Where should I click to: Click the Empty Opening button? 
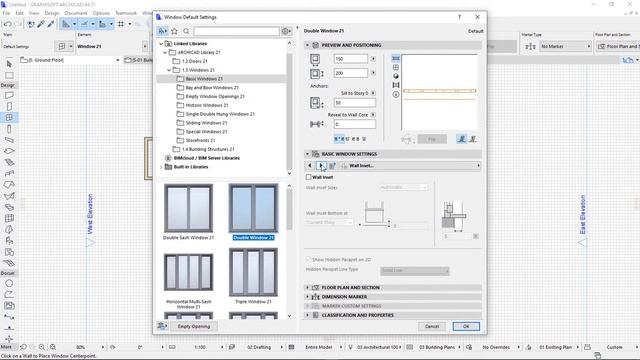(x=194, y=326)
